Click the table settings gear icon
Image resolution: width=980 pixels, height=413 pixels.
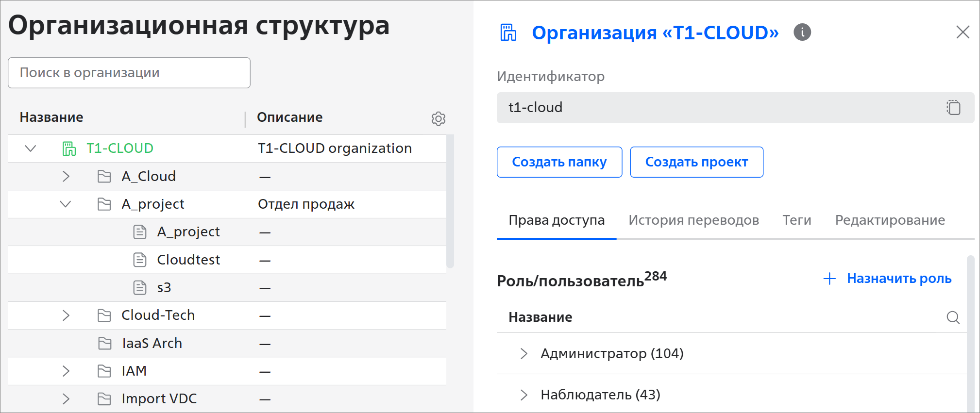coord(438,118)
